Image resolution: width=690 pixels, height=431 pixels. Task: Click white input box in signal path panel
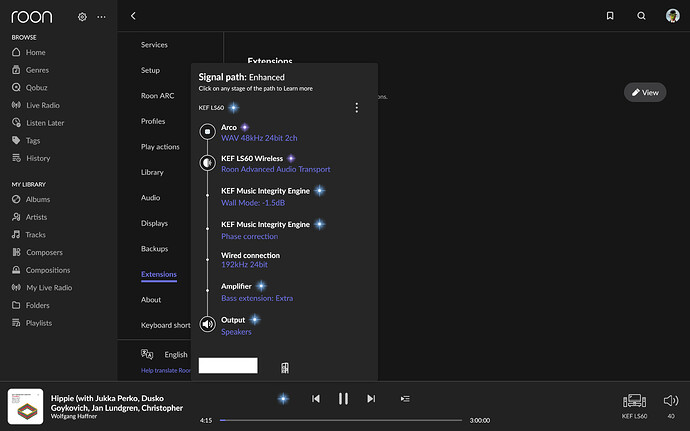(x=228, y=365)
